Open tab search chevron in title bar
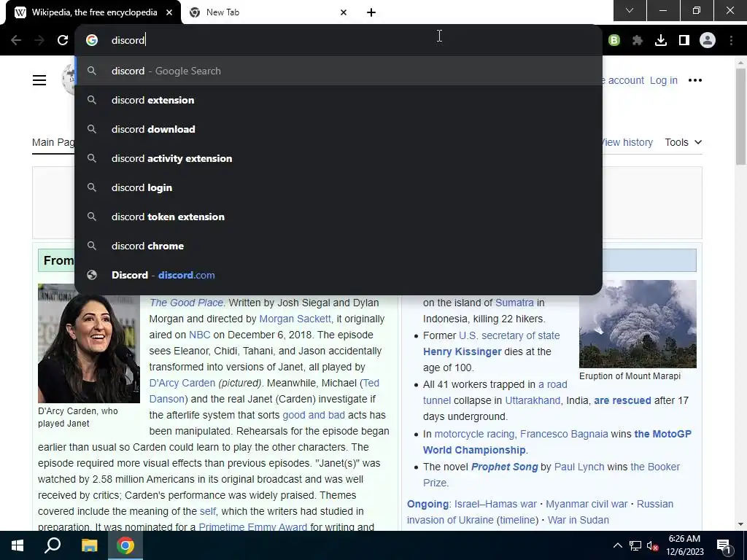 [630, 10]
